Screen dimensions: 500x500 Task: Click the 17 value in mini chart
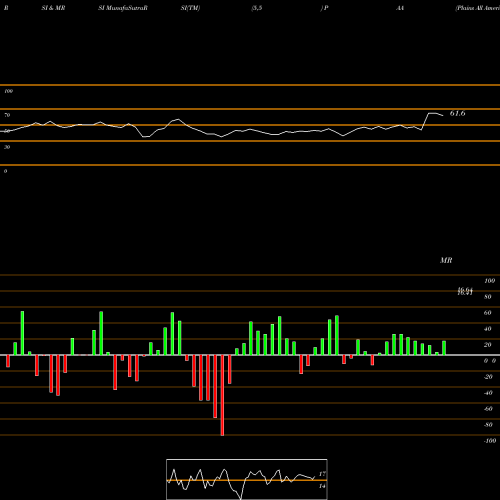tap(322, 474)
